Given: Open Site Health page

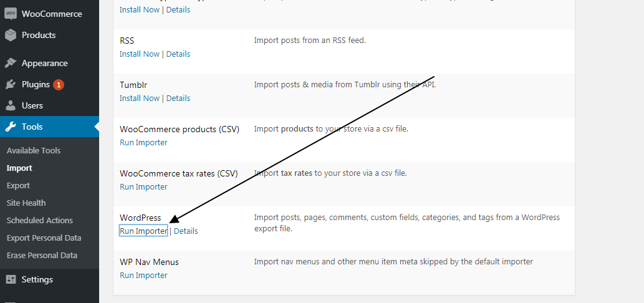Looking at the screenshot, I should click(x=26, y=203).
